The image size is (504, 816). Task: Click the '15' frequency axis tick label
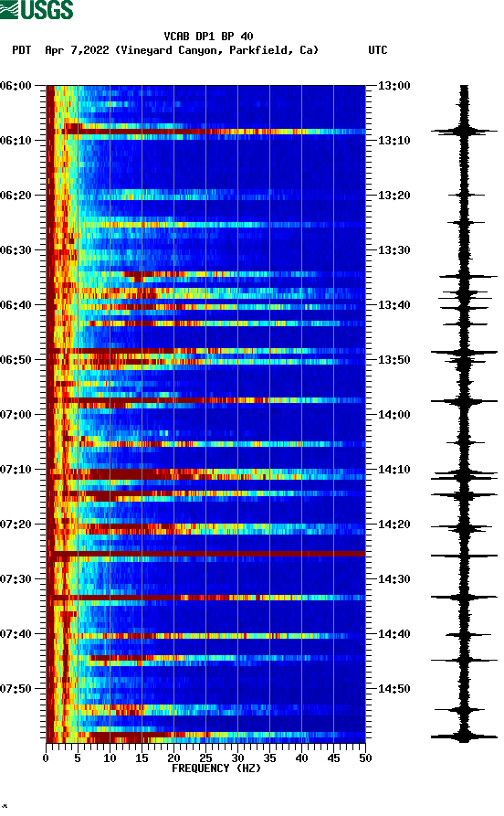142,758
